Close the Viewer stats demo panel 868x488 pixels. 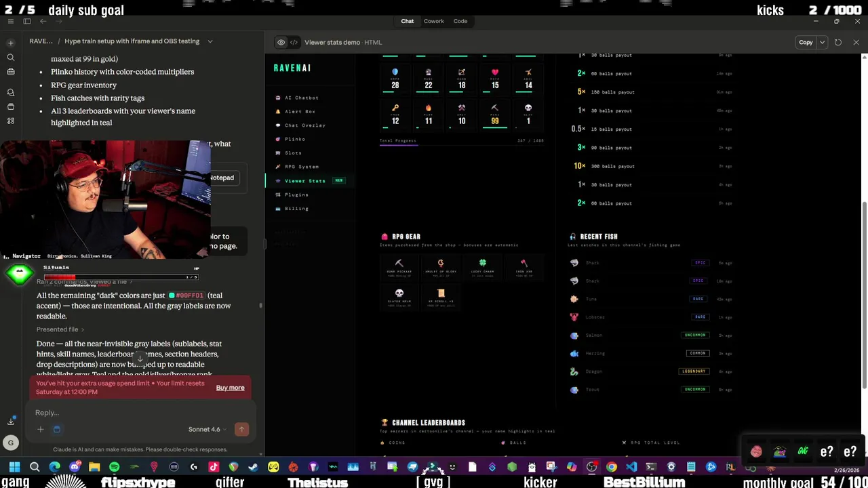click(x=856, y=42)
